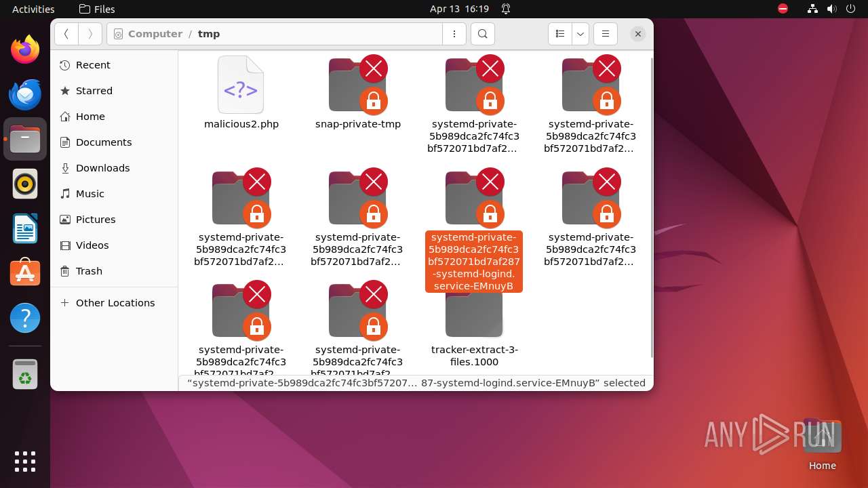
Task: Expand the view options dropdown arrow
Action: [x=580, y=34]
